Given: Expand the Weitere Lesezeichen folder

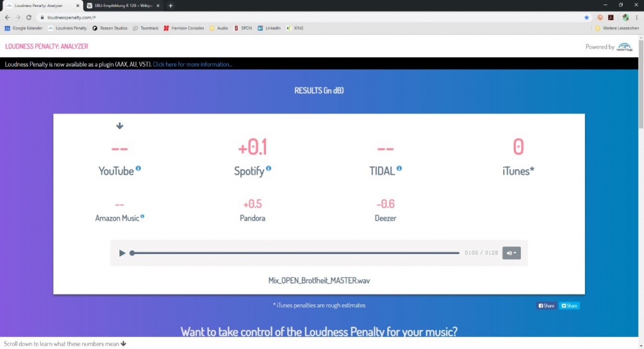Looking at the screenshot, I should (x=617, y=28).
